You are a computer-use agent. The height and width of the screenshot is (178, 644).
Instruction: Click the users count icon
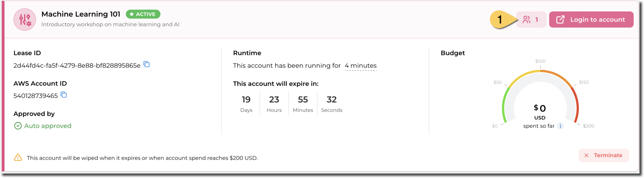click(x=526, y=20)
